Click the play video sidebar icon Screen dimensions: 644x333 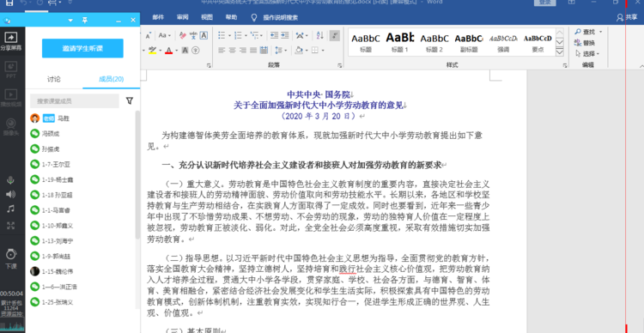click(11, 98)
